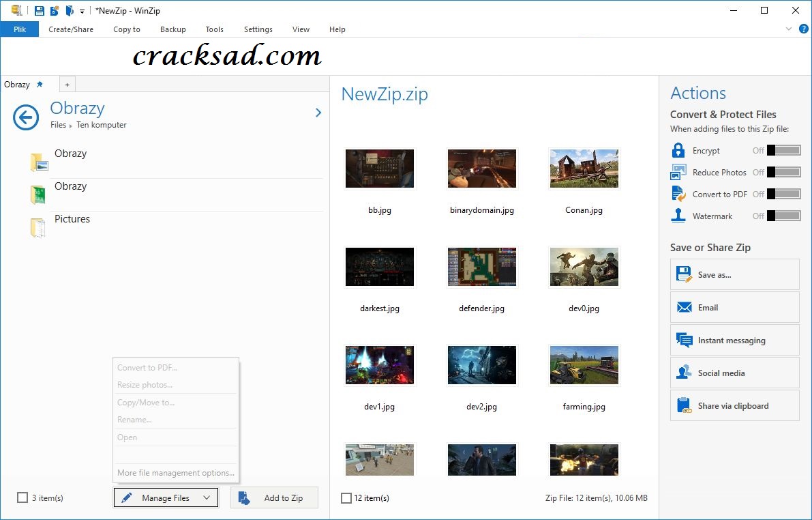
Task: Select the farming.jpg thumbnail
Action: coord(584,365)
